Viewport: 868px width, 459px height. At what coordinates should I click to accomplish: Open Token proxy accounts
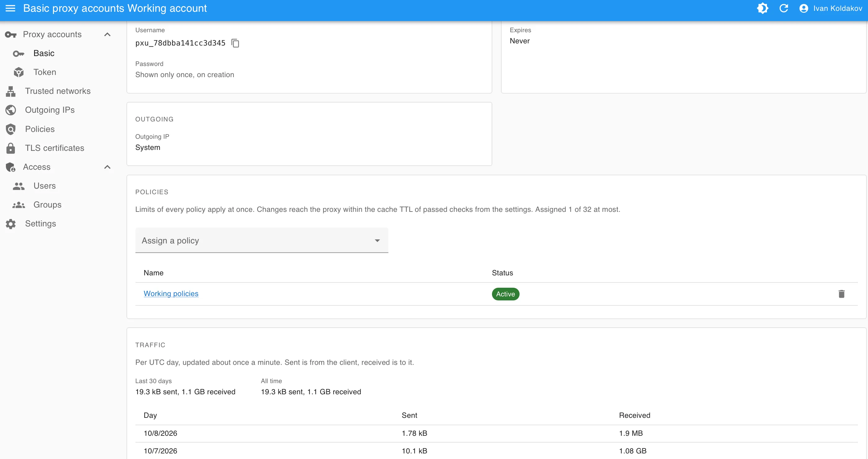click(45, 72)
